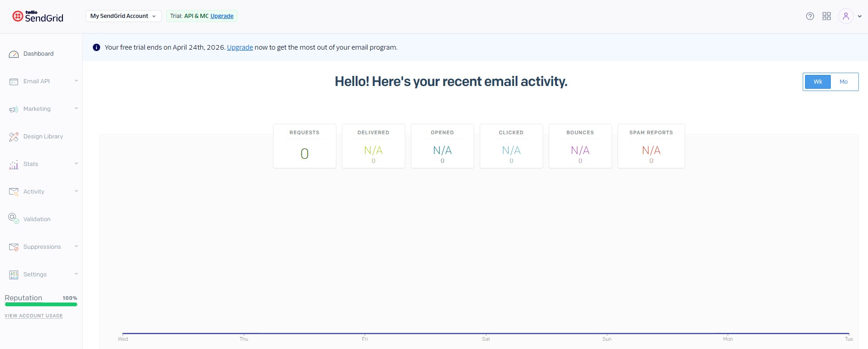Screen dimensions: 868x349
Task: Click View Account Usage link
Action: [34, 316]
